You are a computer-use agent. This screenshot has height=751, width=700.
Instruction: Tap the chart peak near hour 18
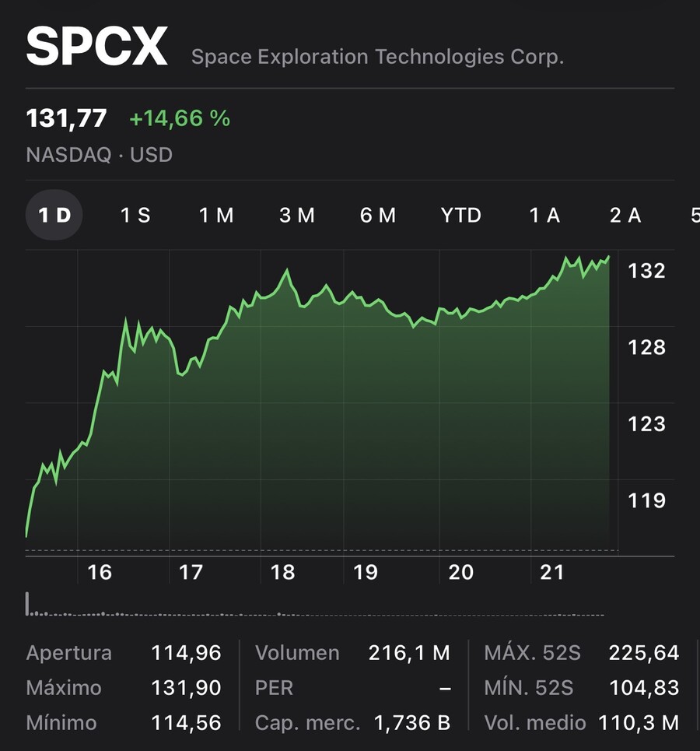(287, 270)
